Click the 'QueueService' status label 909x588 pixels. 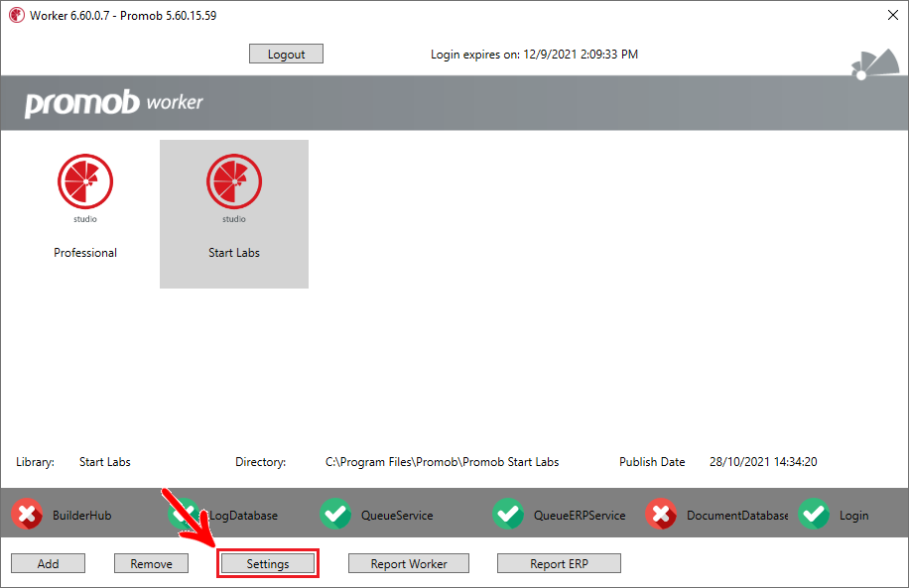[x=397, y=515]
